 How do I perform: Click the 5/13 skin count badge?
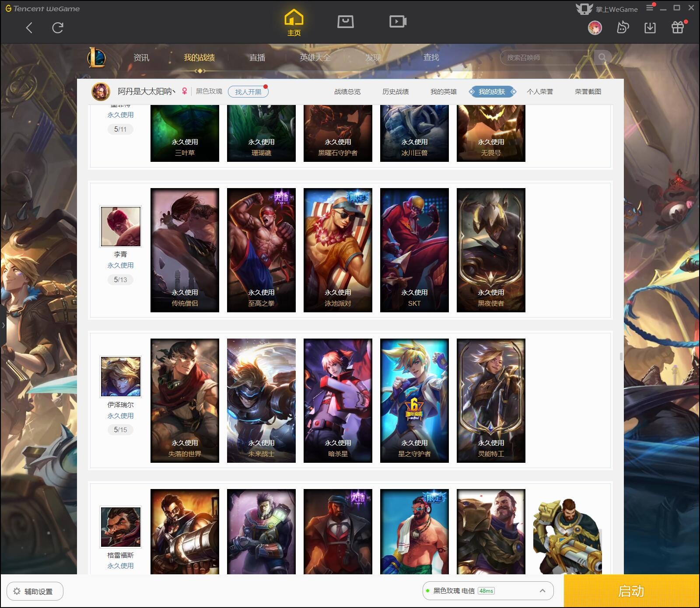120,280
